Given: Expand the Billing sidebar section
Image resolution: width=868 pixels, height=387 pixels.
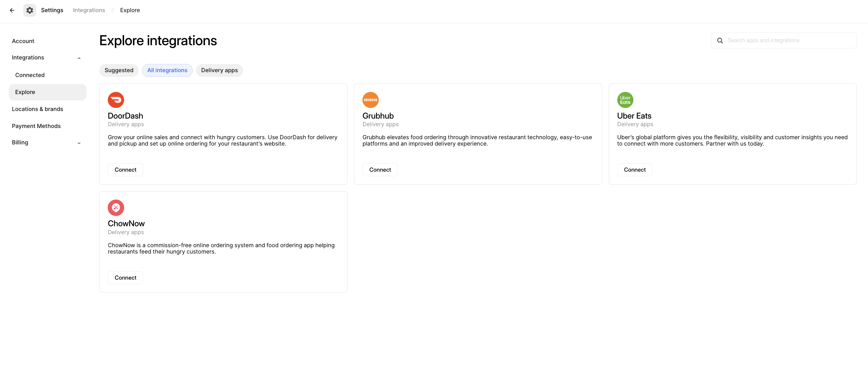Looking at the screenshot, I should [x=79, y=143].
